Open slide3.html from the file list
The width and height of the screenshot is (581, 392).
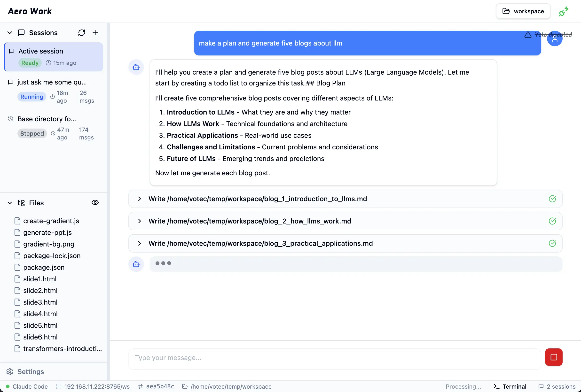[40, 302]
